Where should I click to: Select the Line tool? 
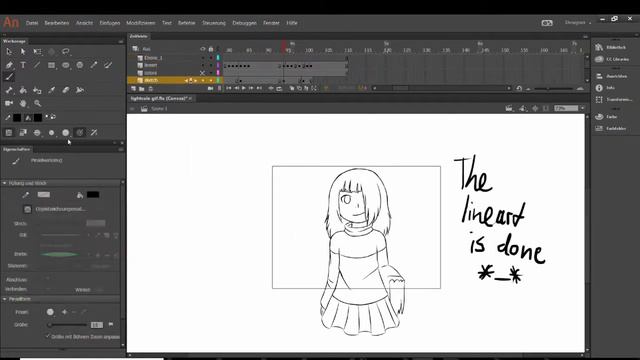pyautogui.click(x=37, y=65)
